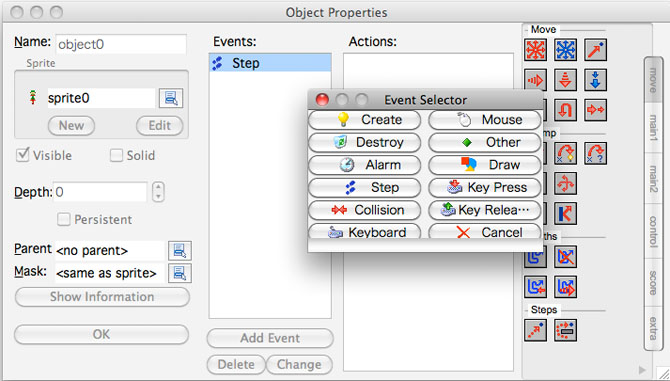
Task: Click the Depth stepper arrows
Action: pyautogui.click(x=158, y=192)
